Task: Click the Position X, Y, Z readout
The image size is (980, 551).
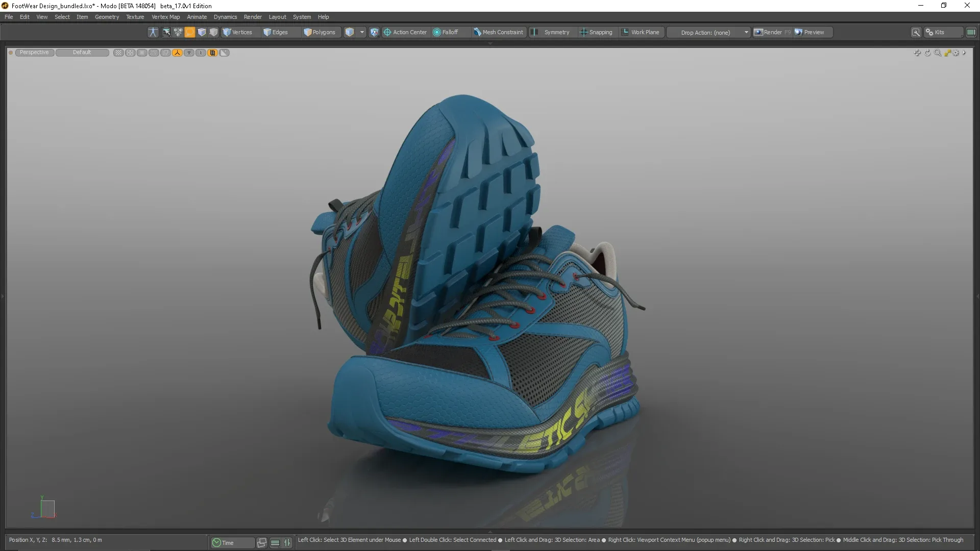Action: pyautogui.click(x=56, y=540)
